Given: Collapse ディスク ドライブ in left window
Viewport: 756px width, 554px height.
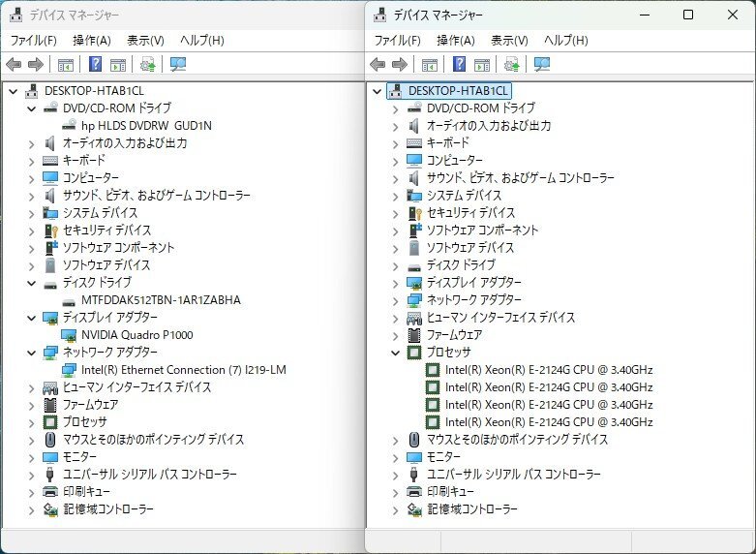Looking at the screenshot, I should (31, 283).
